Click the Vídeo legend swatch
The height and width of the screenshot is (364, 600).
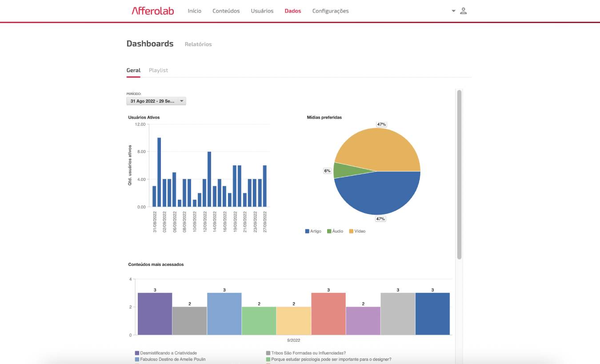[351, 231]
